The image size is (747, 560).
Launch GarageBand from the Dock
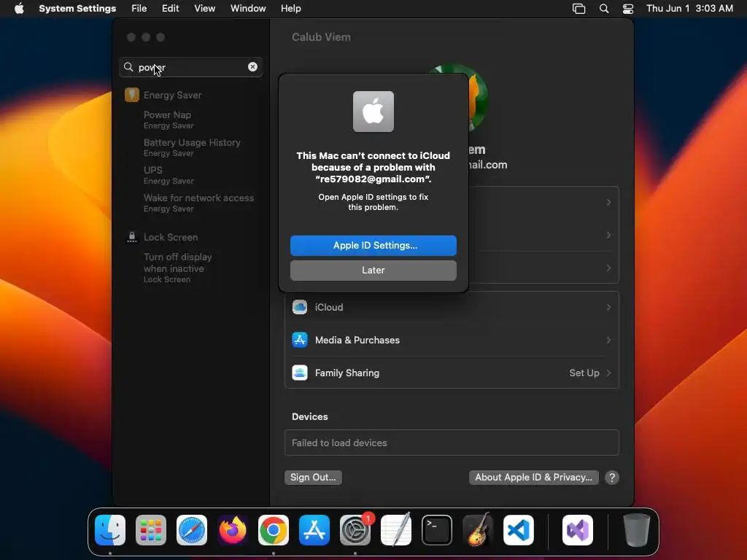click(478, 530)
